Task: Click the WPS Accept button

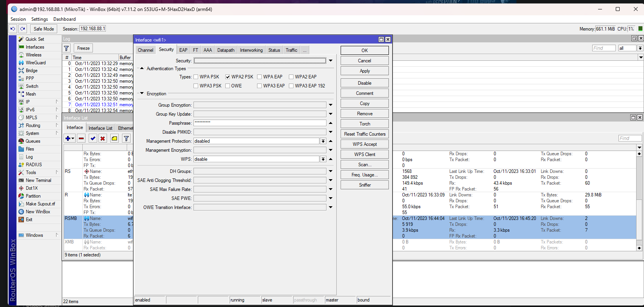Action: [x=365, y=144]
